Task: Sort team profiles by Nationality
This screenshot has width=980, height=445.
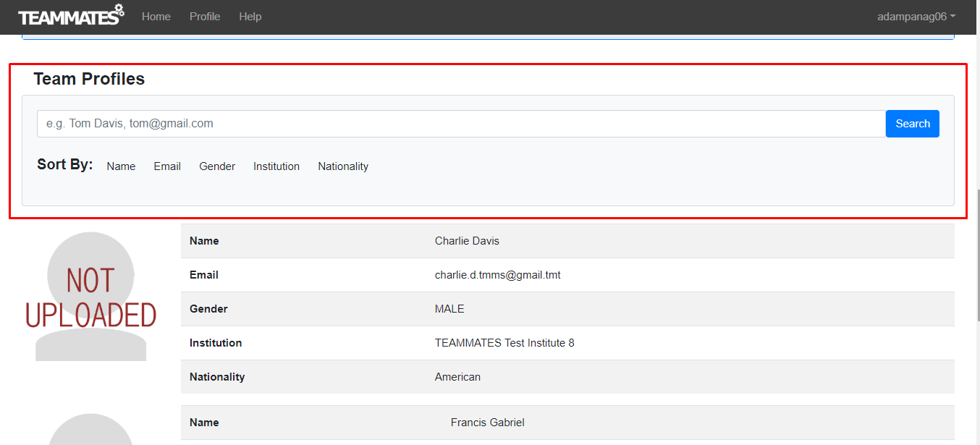Action: pos(343,166)
